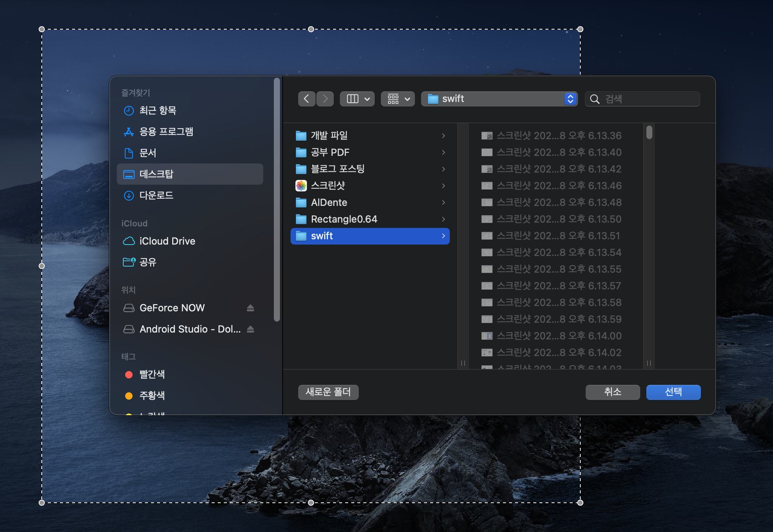Viewport: 773px width, 532px height.
Task: Open the 스크린샷 folder item
Action: coord(328,185)
